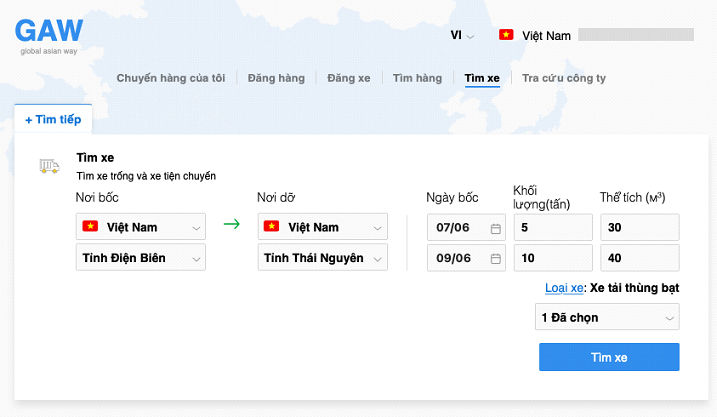Viewport: 717px width, 417px height.
Task: Click the GAW global asian way logo
Action: tap(50, 35)
